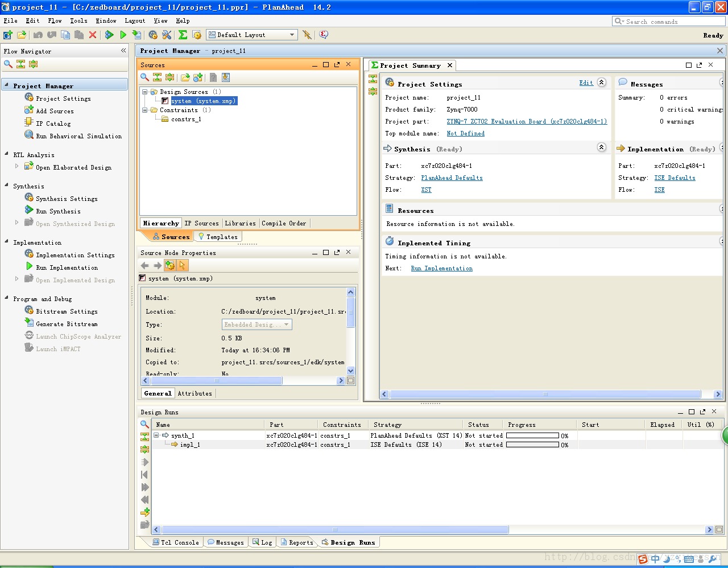
Task: Click the green Run Implementation arrow in toolbar
Action: point(123,35)
